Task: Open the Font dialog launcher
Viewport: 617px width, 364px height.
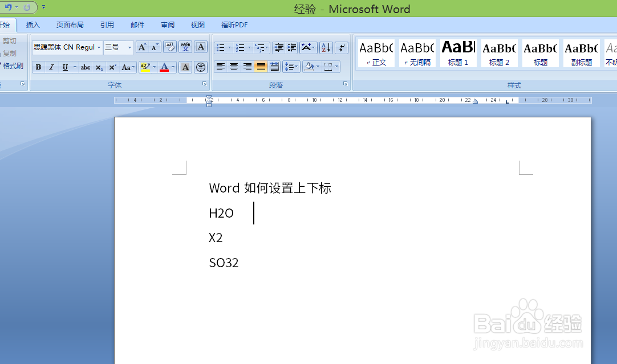Action: click(204, 84)
